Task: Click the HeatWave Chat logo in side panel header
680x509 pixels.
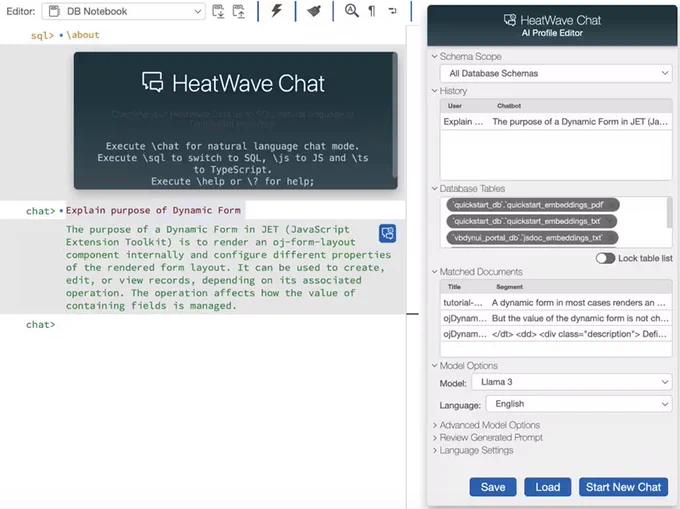Action: [510, 20]
